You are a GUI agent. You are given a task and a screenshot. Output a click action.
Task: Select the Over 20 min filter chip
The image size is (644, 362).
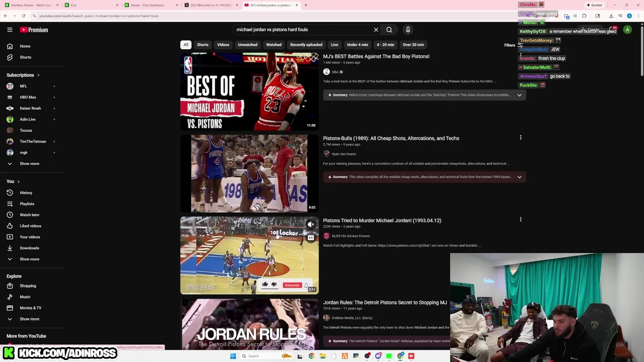coord(413,45)
